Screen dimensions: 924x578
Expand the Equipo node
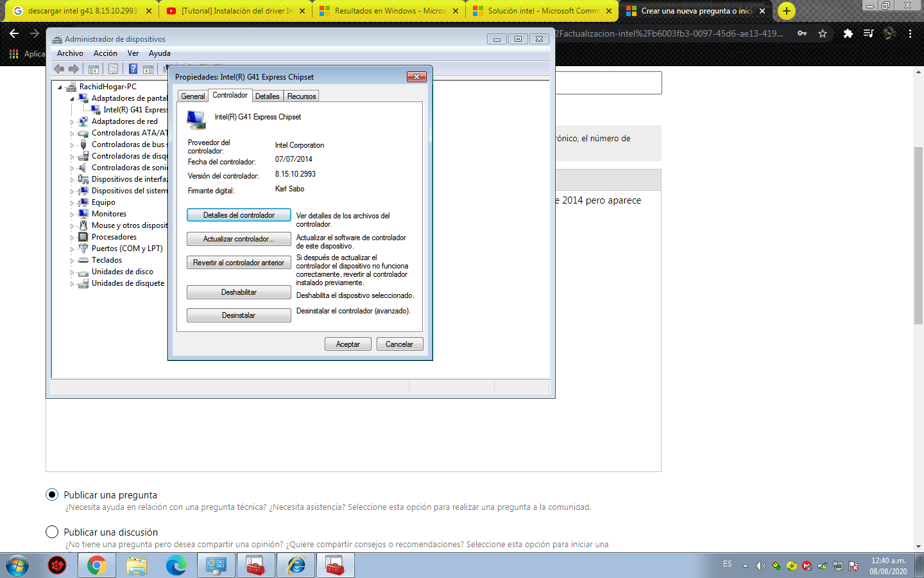click(72, 203)
